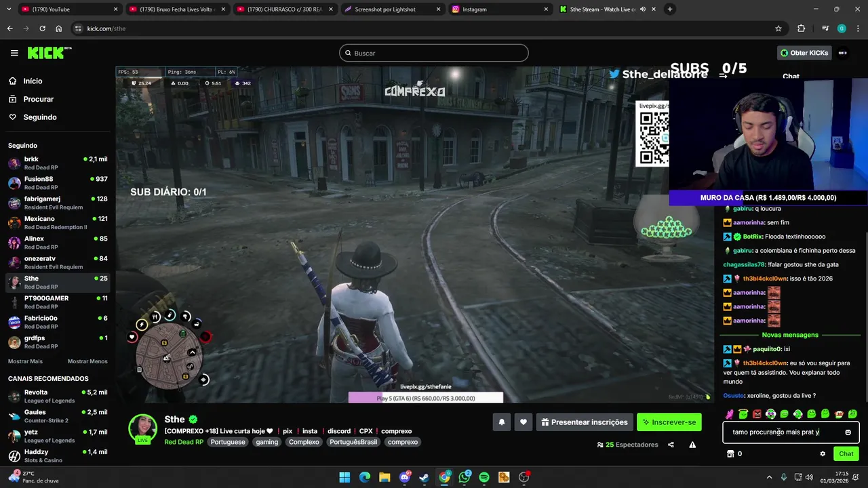This screenshot has width=868, height=488.
Task: Open Spotify from the taskbar
Action: point(484,477)
